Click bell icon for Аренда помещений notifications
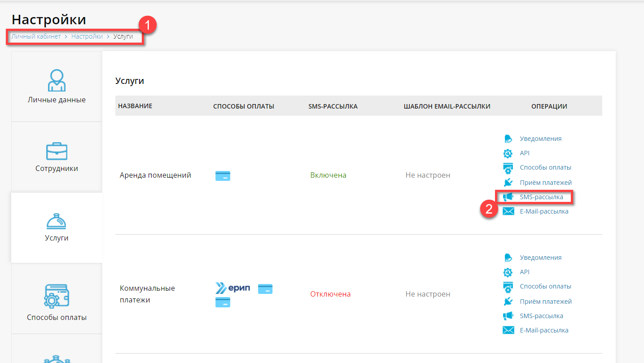Screen dimensions: 644x363 click(508, 139)
